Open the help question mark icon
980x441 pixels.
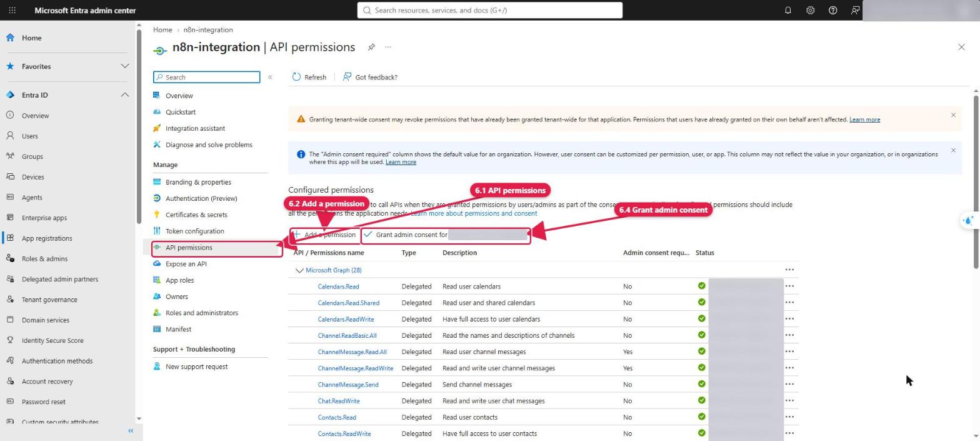(833, 11)
